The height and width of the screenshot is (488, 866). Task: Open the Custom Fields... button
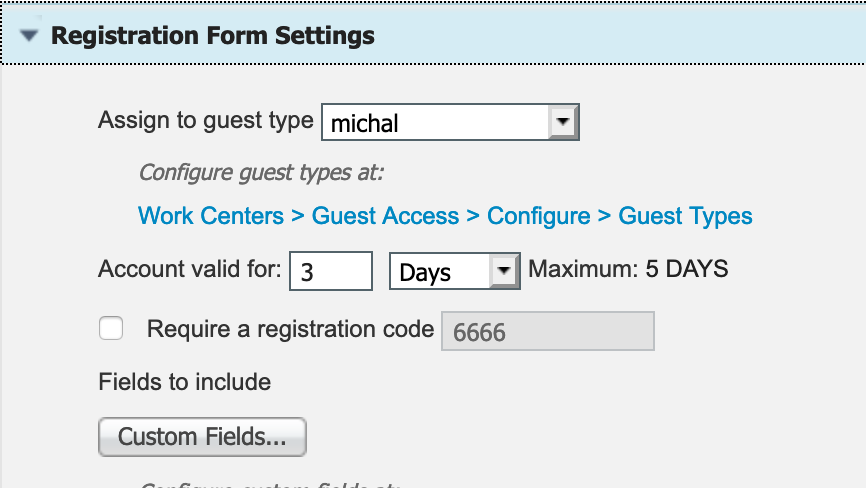point(202,437)
